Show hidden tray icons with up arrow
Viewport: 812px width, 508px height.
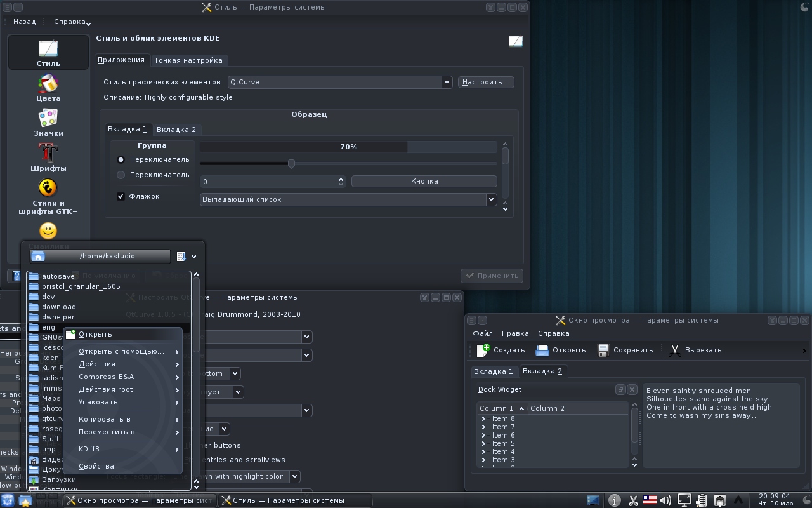(x=738, y=500)
